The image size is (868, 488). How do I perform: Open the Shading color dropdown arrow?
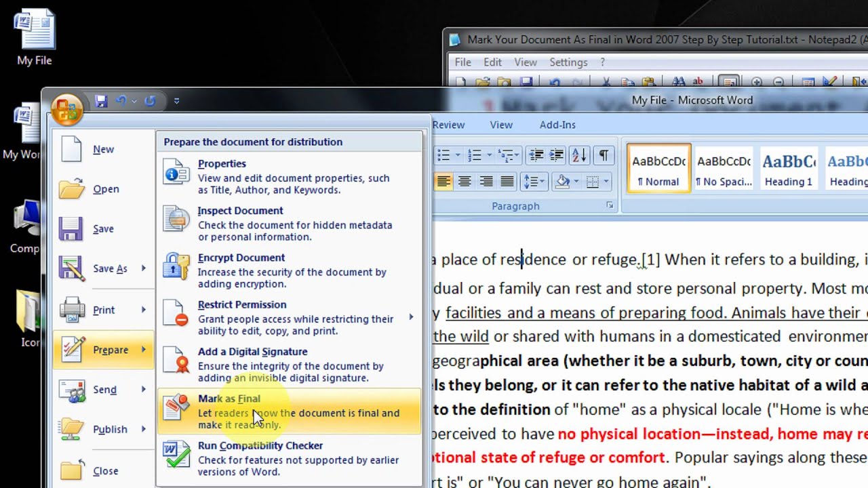(x=576, y=181)
